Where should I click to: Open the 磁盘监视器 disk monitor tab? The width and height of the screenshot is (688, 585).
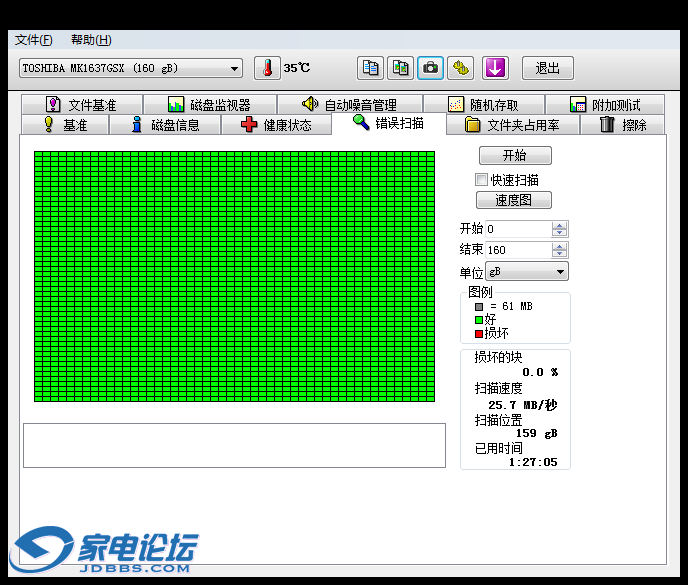pyautogui.click(x=208, y=105)
